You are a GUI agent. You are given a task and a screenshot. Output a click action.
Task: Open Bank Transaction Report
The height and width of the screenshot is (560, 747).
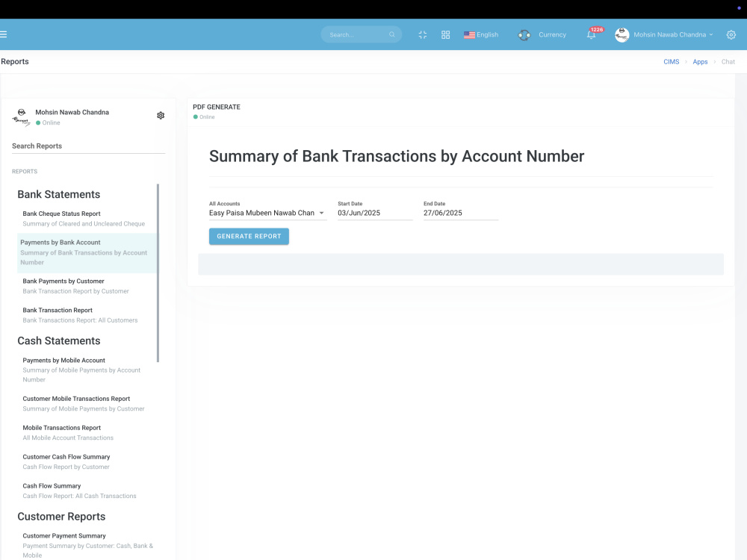87,315
